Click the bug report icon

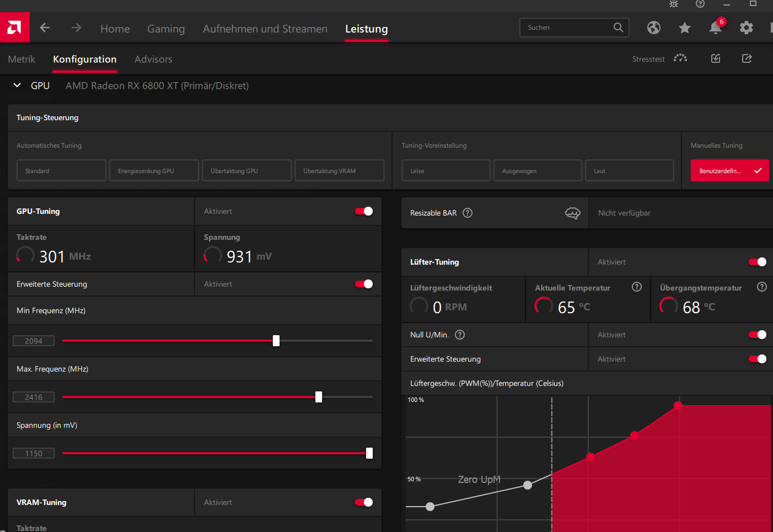(x=674, y=4)
